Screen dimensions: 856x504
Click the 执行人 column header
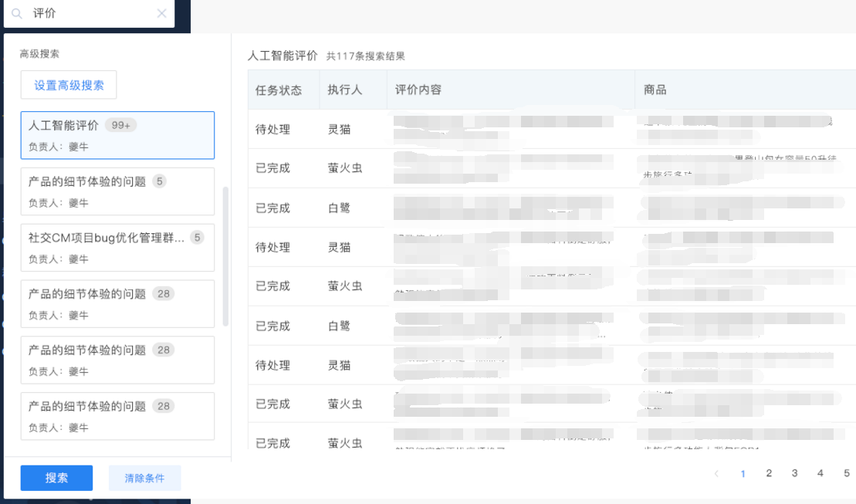coord(345,90)
